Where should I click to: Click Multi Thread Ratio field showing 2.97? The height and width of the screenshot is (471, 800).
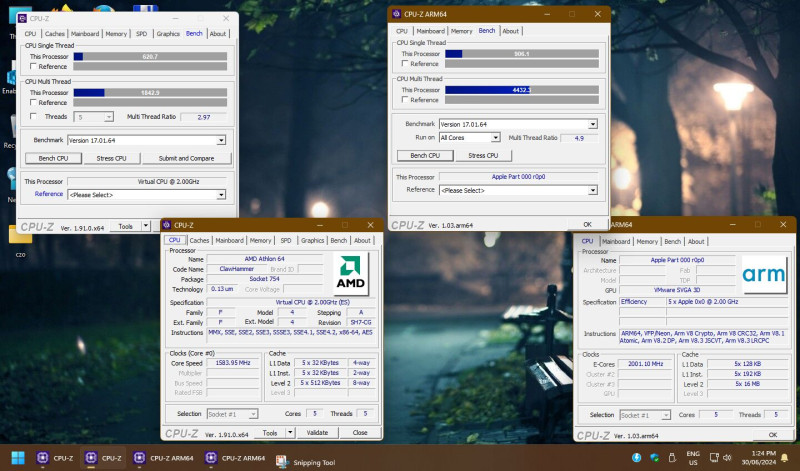[204, 117]
